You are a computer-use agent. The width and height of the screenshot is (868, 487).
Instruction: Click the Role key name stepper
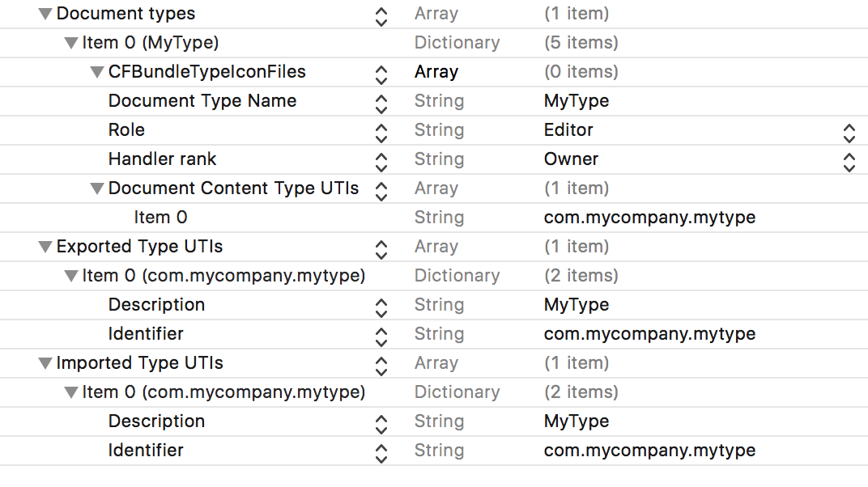381,131
